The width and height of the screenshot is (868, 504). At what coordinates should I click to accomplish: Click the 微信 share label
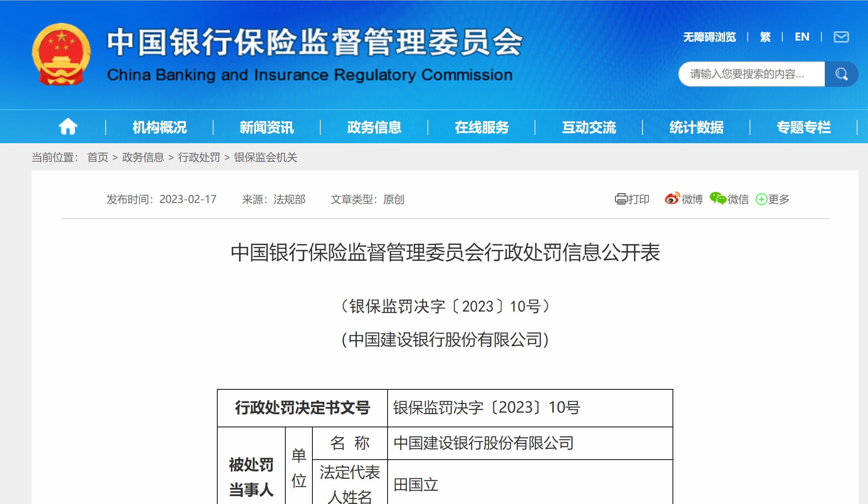tap(738, 199)
